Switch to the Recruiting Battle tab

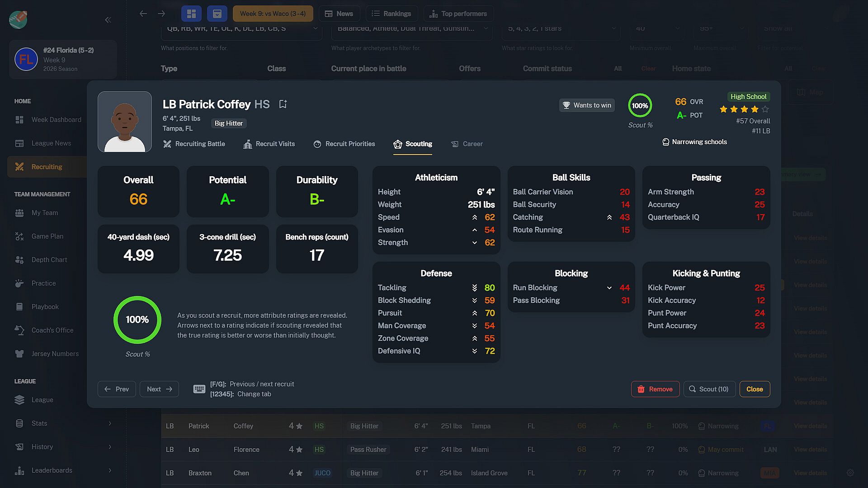pos(194,144)
